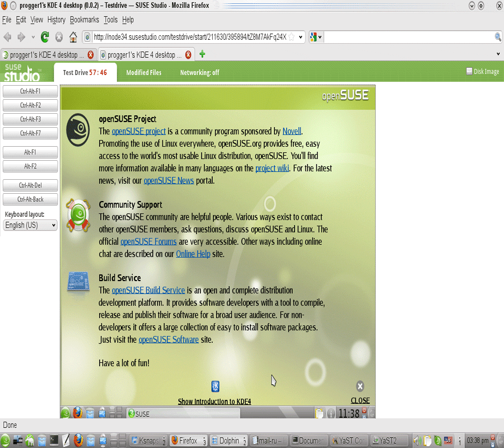Open the View menu
This screenshot has width=504, height=448.
click(x=36, y=20)
